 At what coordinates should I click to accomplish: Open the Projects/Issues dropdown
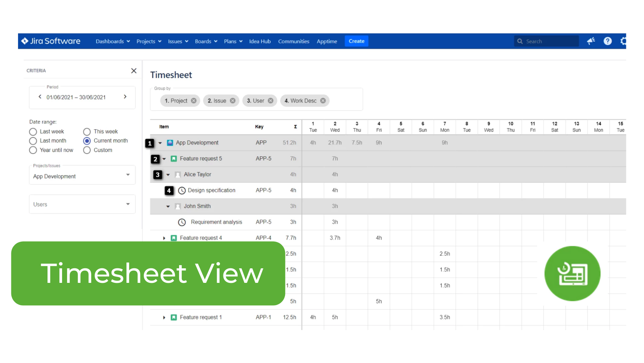(x=82, y=175)
